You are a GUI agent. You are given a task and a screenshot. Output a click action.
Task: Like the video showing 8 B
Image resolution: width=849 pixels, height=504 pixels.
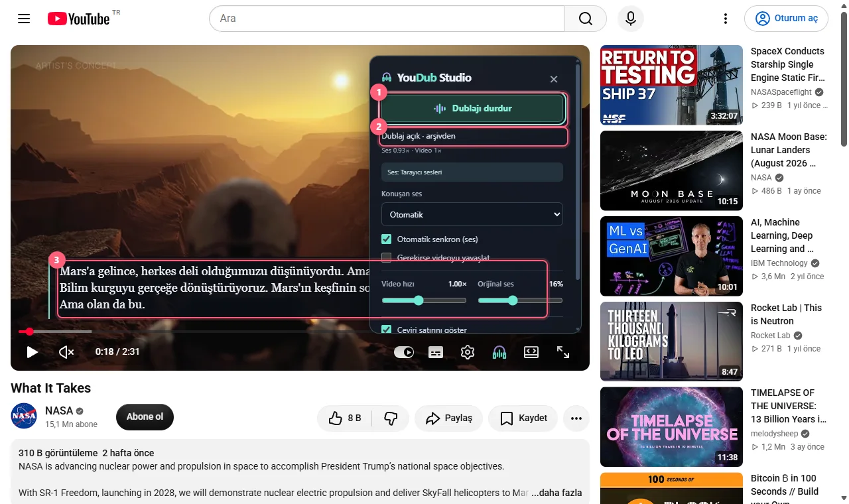click(x=345, y=418)
